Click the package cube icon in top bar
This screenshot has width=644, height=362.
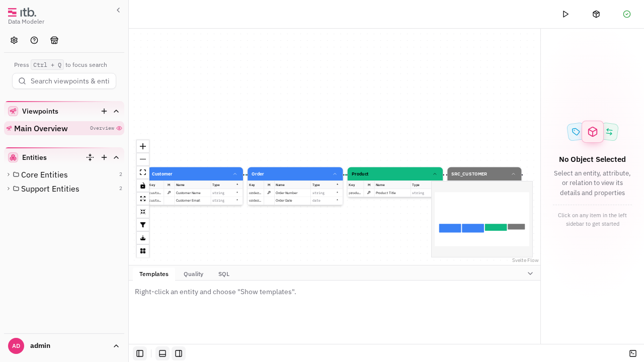[596, 14]
